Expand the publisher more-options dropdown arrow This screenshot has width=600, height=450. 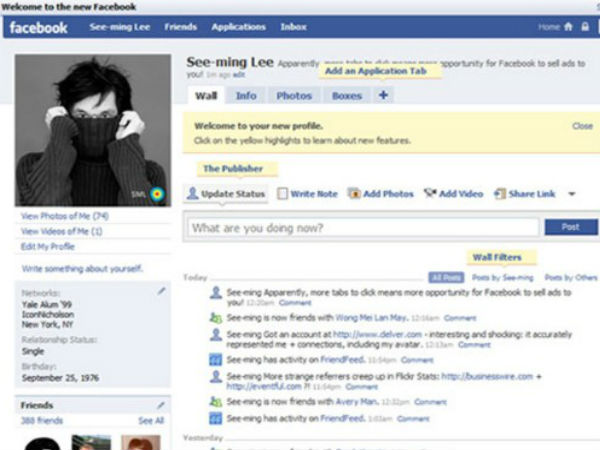[x=572, y=194]
